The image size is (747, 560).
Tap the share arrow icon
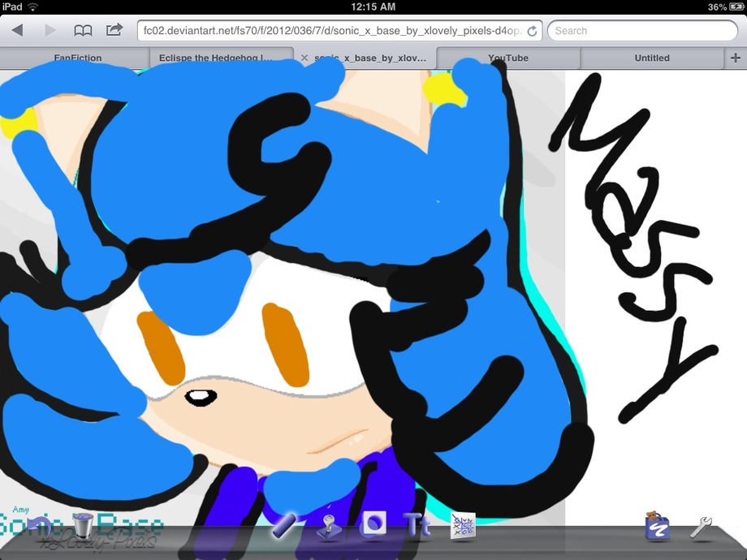pyautogui.click(x=114, y=30)
